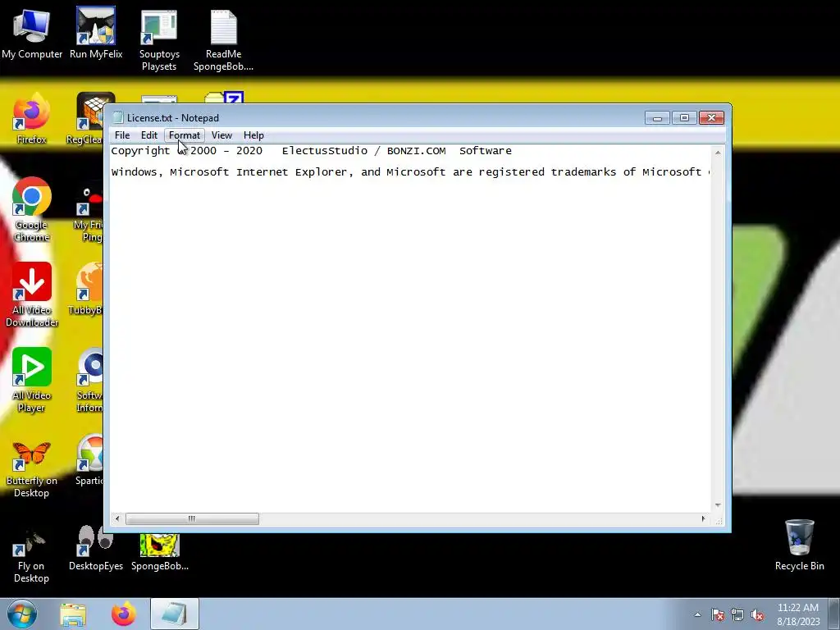Select the Recycle Bin icon

[799, 545]
